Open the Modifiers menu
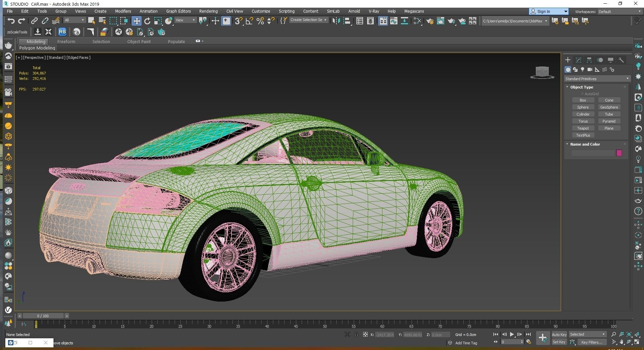Screen dimensions: 644x350 [123, 11]
